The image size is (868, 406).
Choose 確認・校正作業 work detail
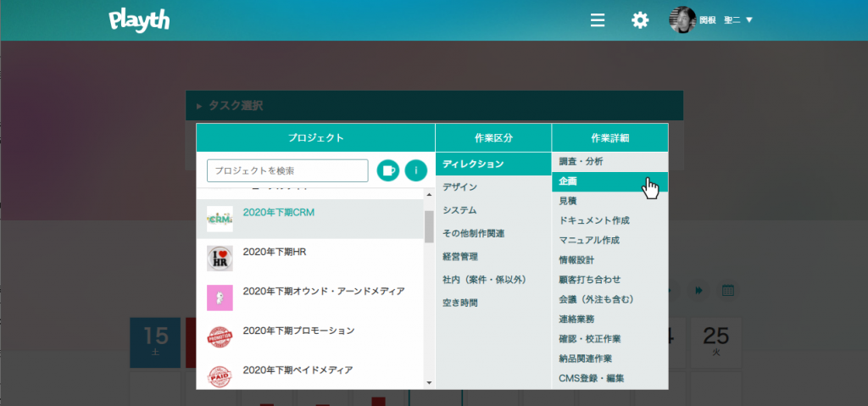pyautogui.click(x=609, y=339)
